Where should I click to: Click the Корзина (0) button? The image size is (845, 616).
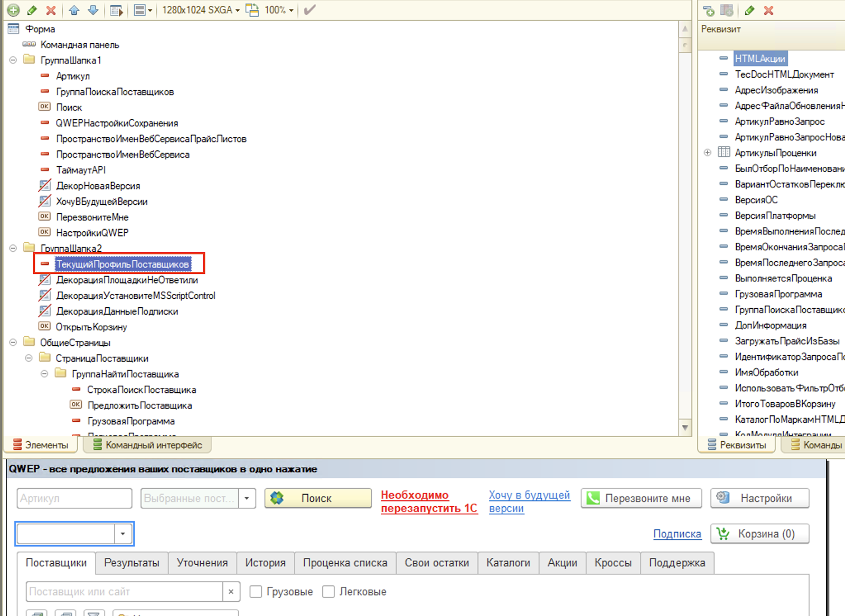pos(759,534)
